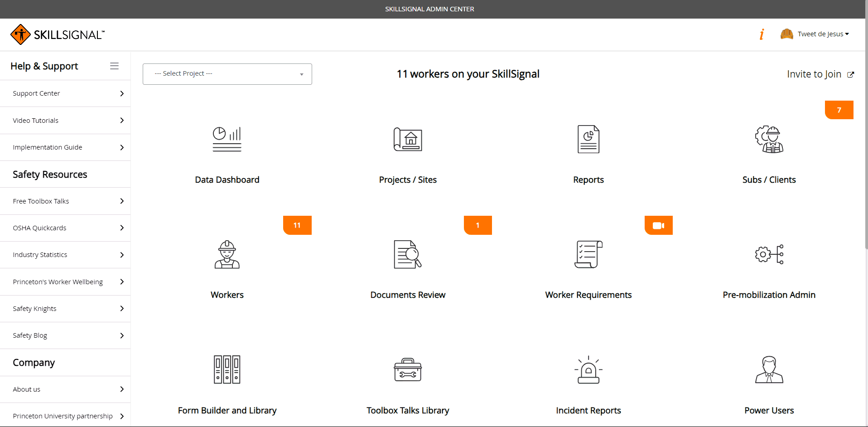Viewport: 868px width, 427px height.
Task: Open Princeton University partnership sidebar item
Action: point(65,416)
